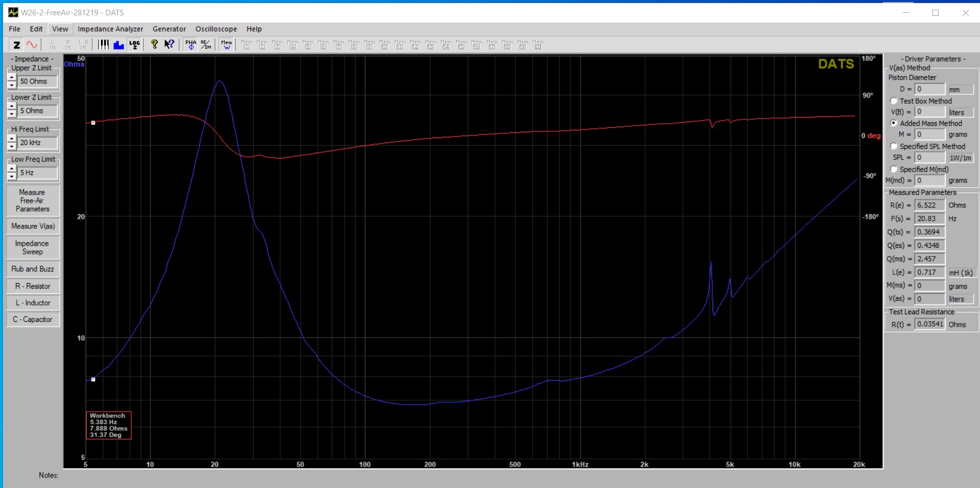Toggle the PHA phase display icon
The height and width of the screenshot is (488, 980).
pos(191,45)
